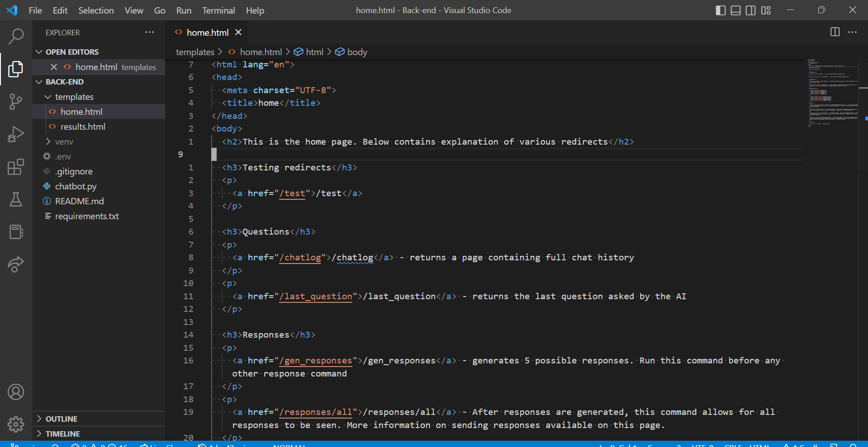Viewport: 868px width, 447px height.
Task: Close the home.html editor tab
Action: click(238, 33)
